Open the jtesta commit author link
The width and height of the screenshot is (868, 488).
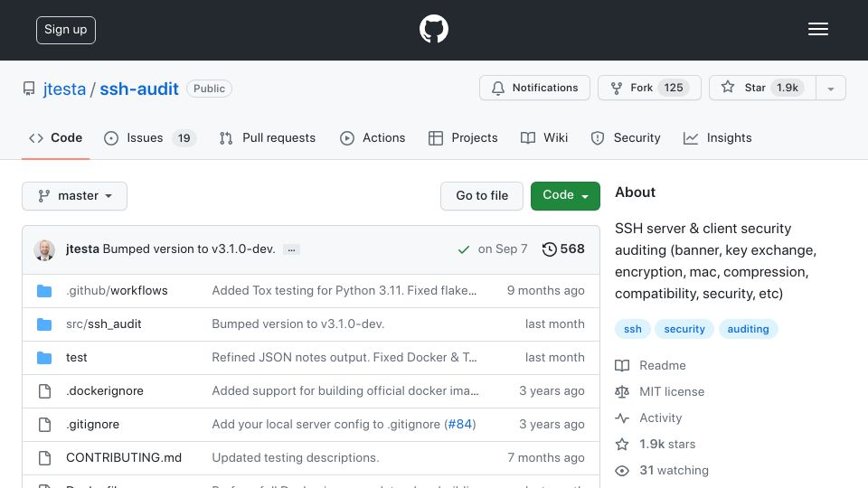82,249
